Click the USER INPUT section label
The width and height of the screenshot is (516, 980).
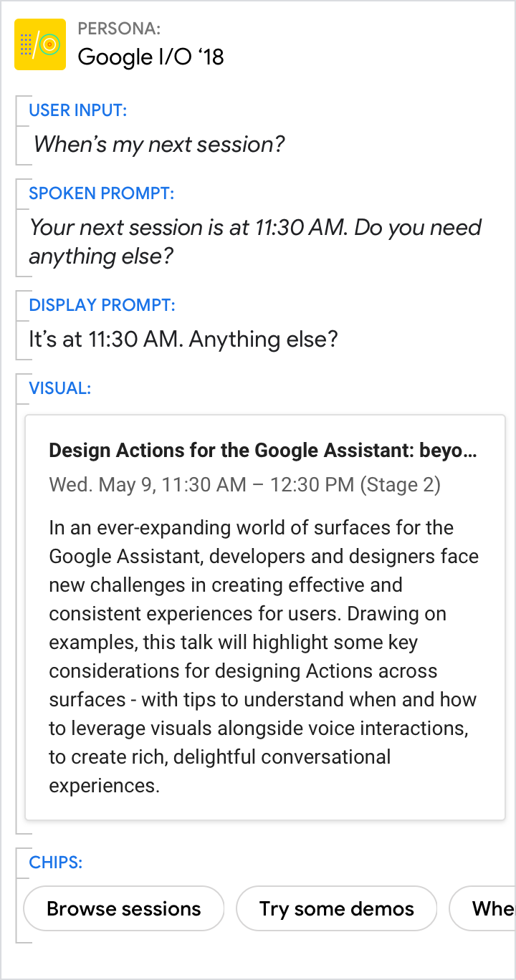point(78,110)
